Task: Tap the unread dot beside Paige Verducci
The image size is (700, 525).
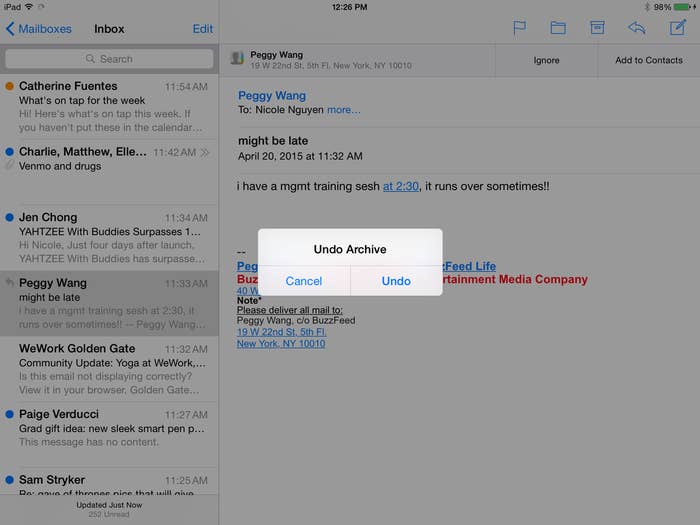Action: coord(9,414)
